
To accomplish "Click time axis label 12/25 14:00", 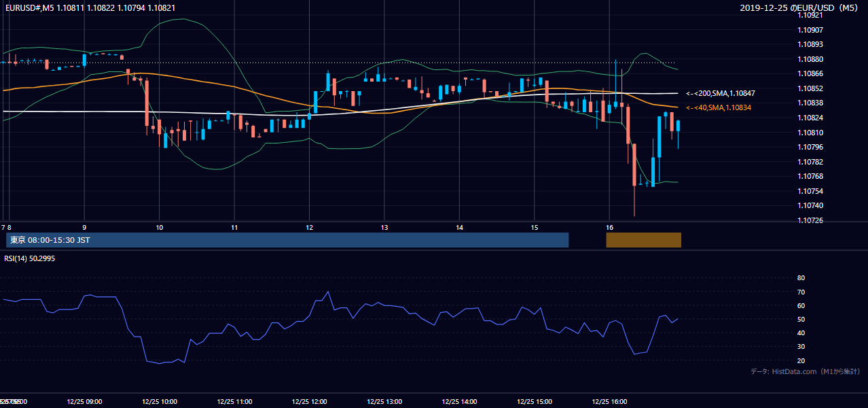I will point(459,402).
